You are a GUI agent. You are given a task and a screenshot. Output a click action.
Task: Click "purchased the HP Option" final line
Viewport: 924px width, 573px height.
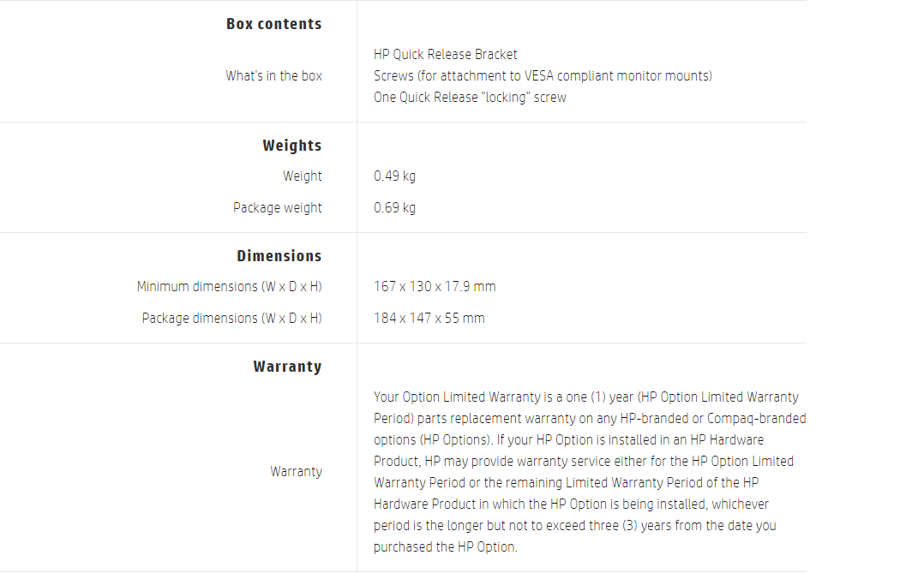445,546
